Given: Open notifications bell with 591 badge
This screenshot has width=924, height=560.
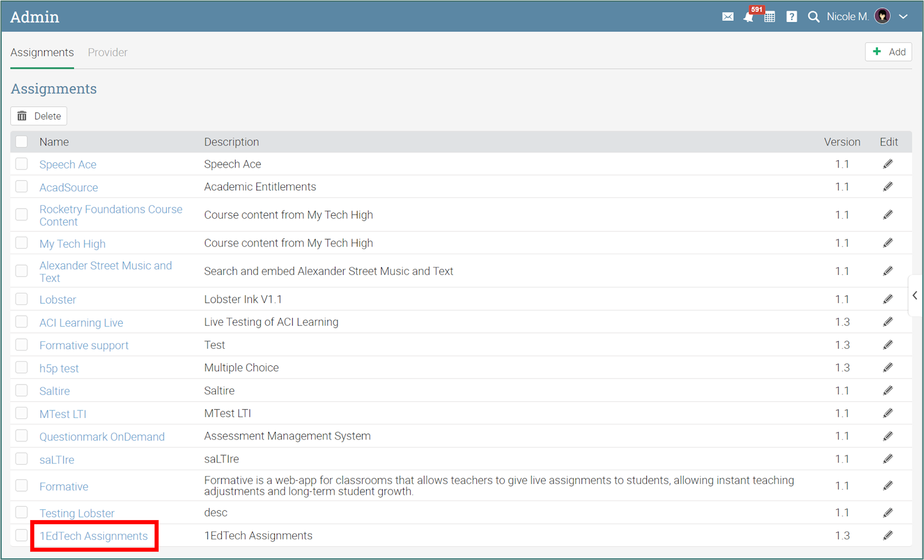Looking at the screenshot, I should click(748, 17).
